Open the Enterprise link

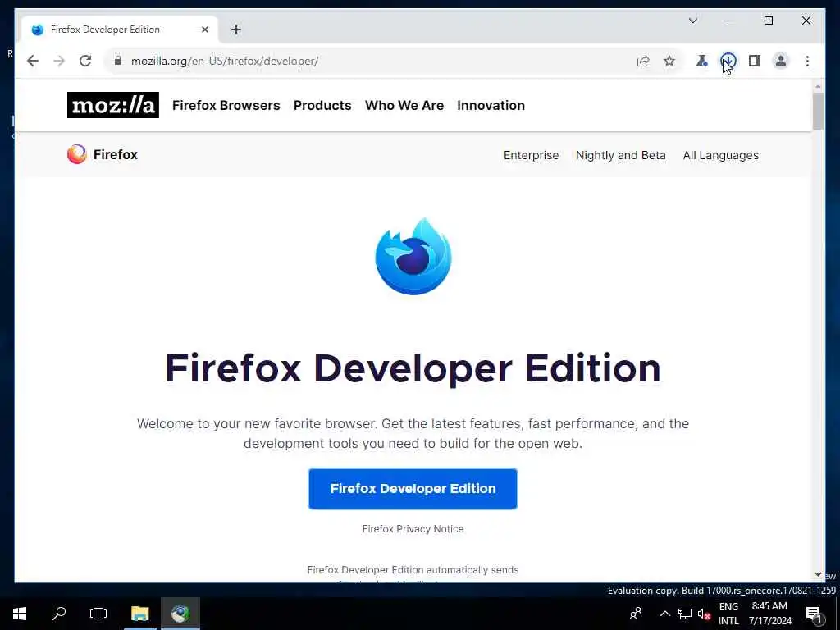pos(531,155)
